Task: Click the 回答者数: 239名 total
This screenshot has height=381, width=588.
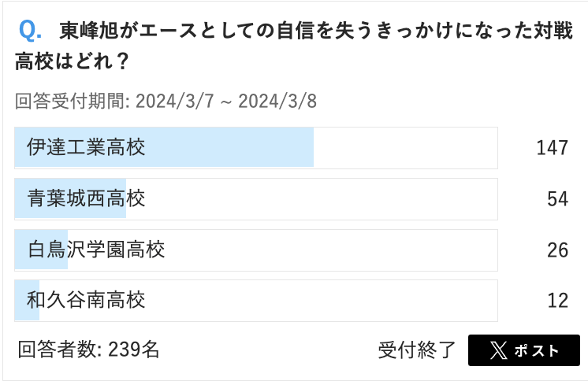Action: (x=88, y=350)
